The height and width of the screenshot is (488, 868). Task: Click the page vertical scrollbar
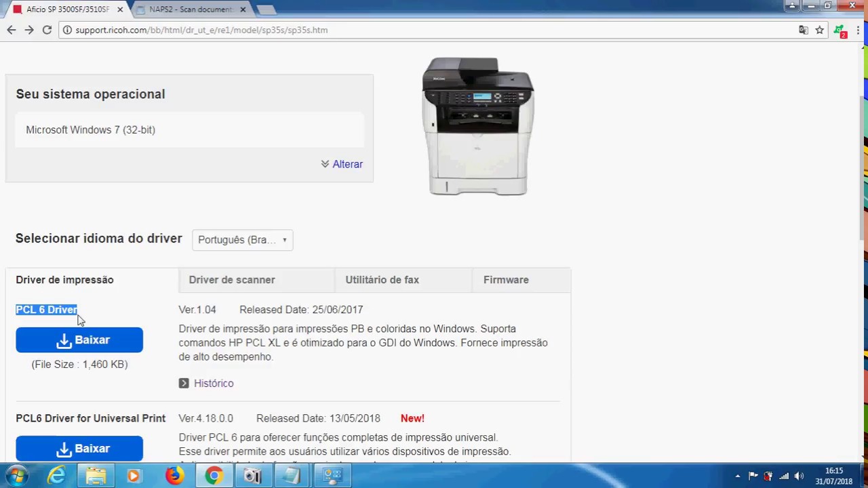coord(863,168)
